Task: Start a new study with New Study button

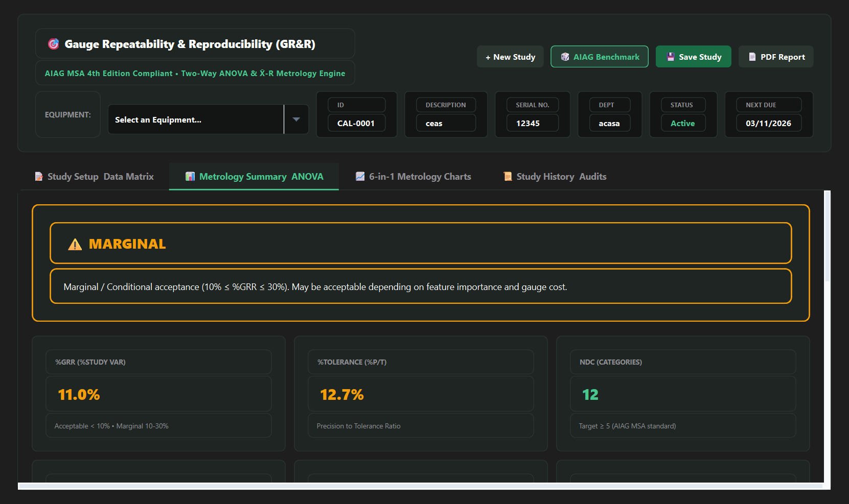Action: [x=510, y=57]
